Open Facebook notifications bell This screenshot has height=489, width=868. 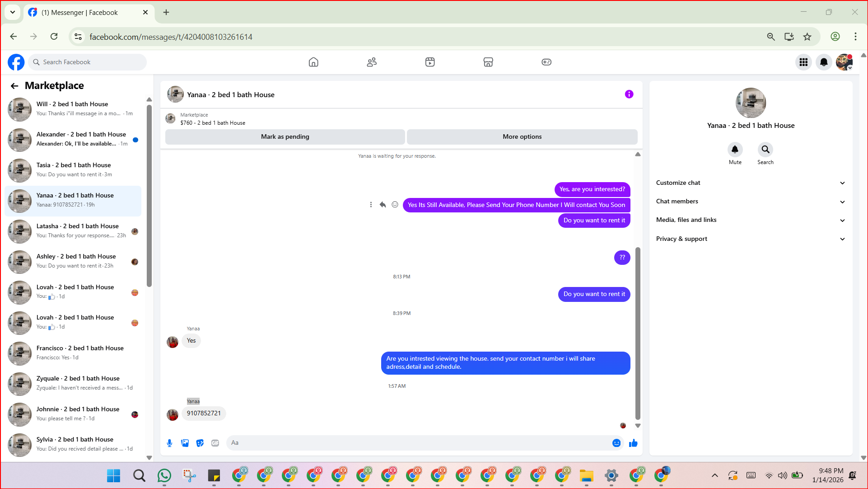coord(823,62)
